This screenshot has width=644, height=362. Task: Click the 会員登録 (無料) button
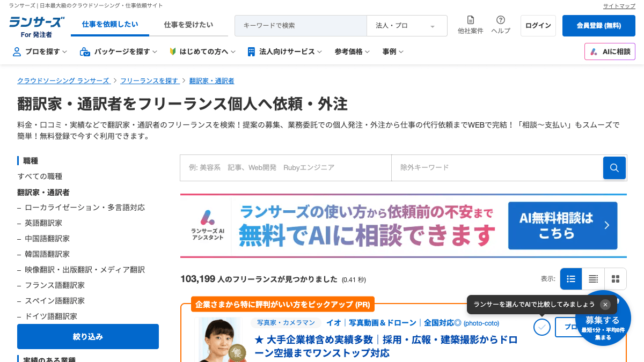tap(599, 26)
